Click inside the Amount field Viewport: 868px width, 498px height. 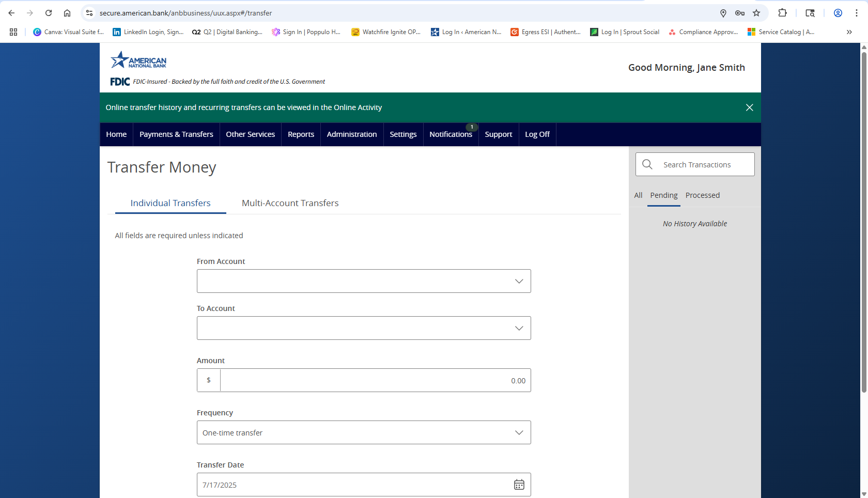372,380
